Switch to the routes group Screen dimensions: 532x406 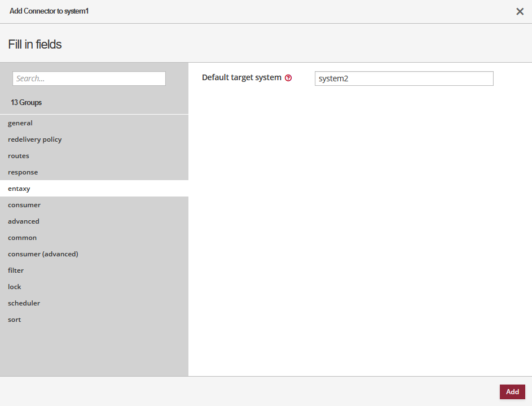coord(19,156)
